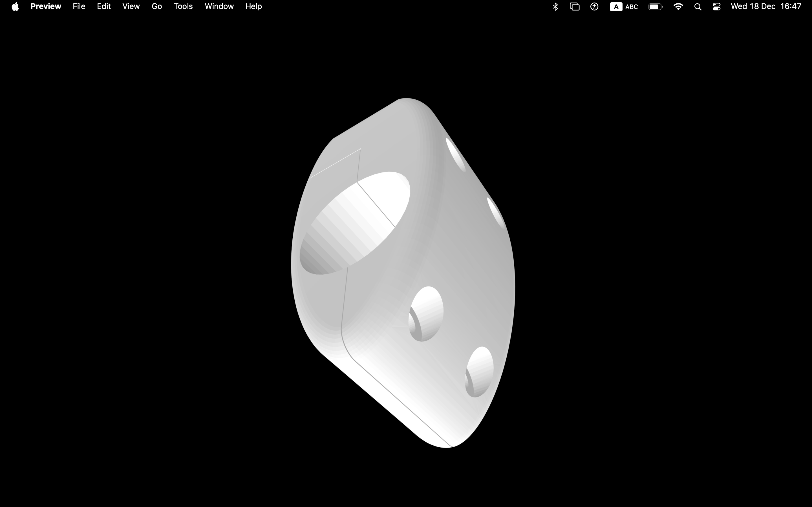Open the File menu
This screenshot has width=812, height=507.
click(79, 6)
